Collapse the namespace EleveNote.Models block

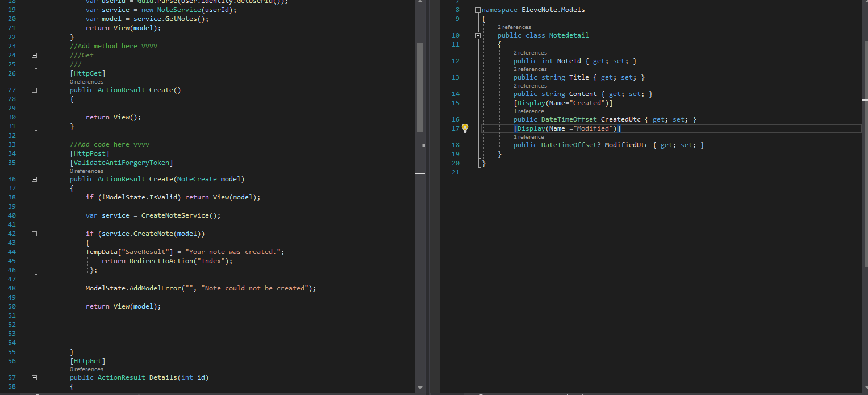click(x=478, y=10)
